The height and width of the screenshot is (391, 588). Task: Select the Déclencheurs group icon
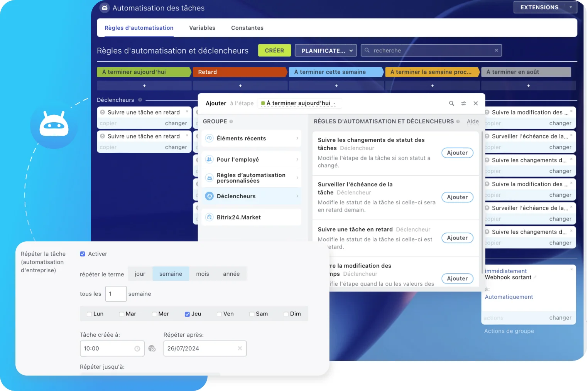(209, 196)
